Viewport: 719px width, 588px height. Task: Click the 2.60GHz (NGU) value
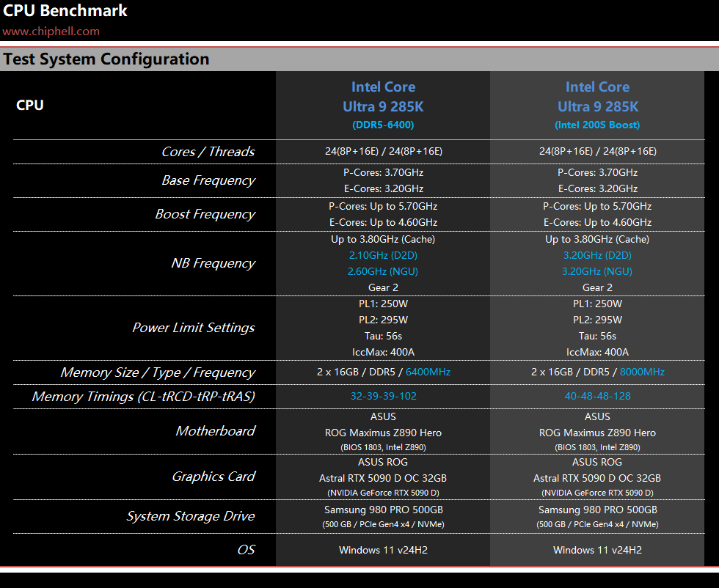point(383,271)
